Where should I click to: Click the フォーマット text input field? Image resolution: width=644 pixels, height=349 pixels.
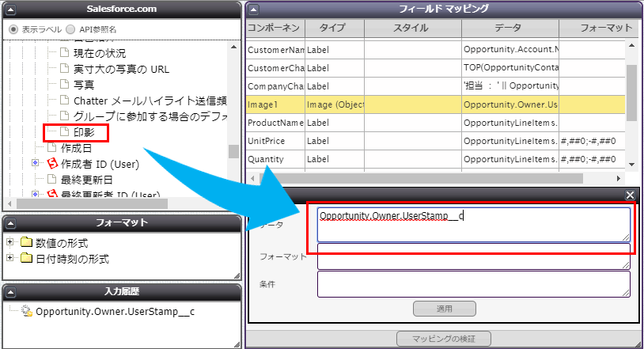473,256
